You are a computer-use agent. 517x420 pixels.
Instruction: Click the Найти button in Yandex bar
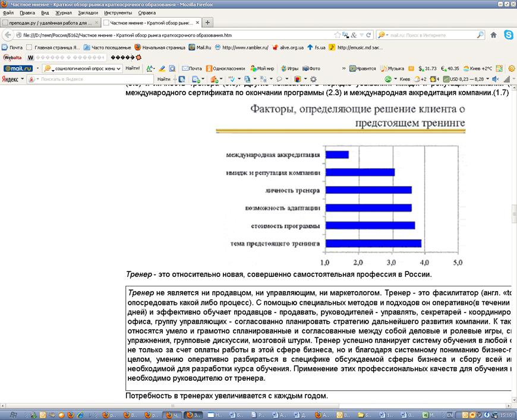(x=164, y=79)
